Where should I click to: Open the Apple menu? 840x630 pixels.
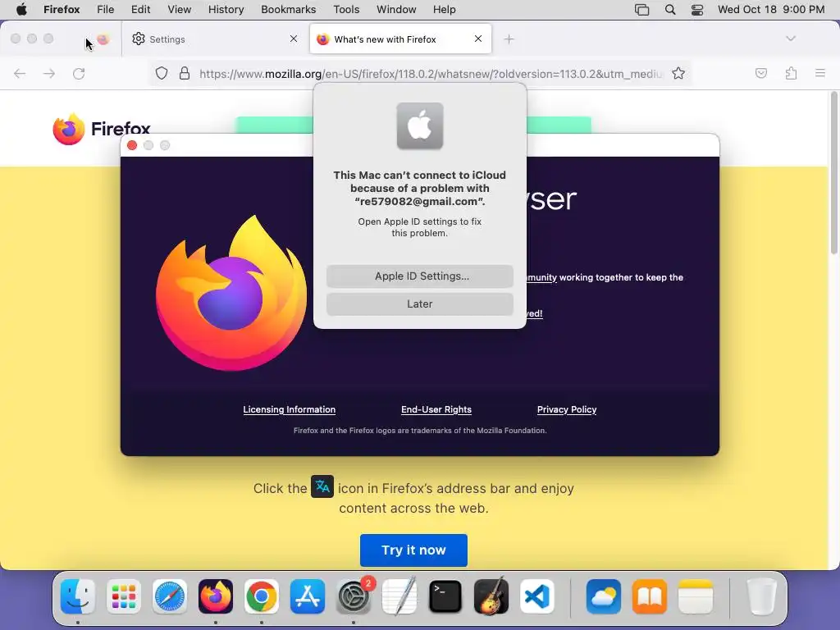coord(21,9)
